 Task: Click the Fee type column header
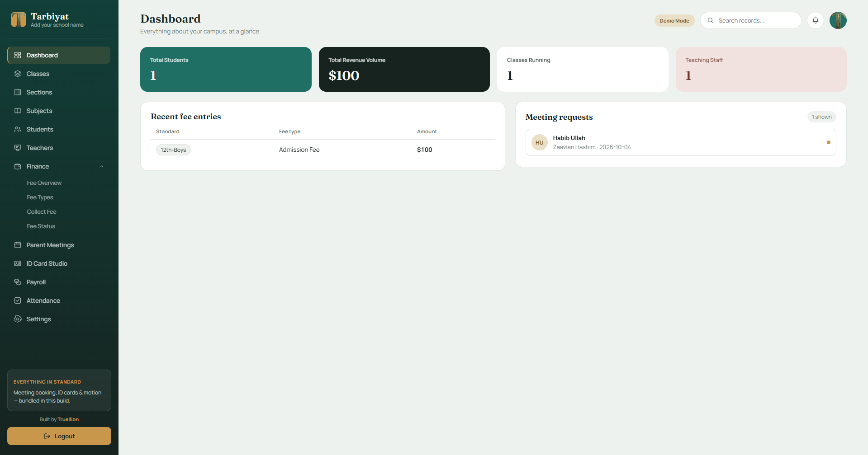[289, 131]
